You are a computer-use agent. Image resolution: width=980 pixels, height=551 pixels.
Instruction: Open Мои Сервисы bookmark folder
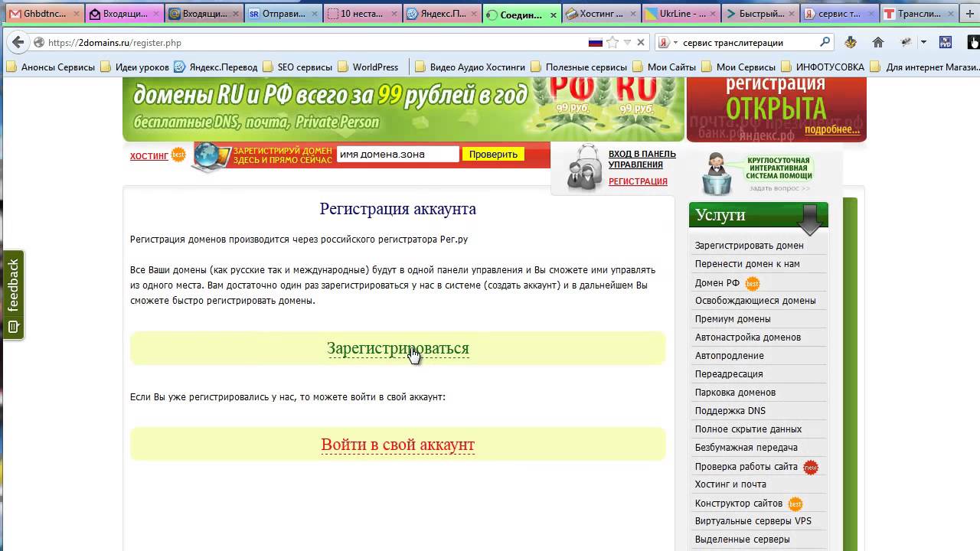tap(738, 67)
